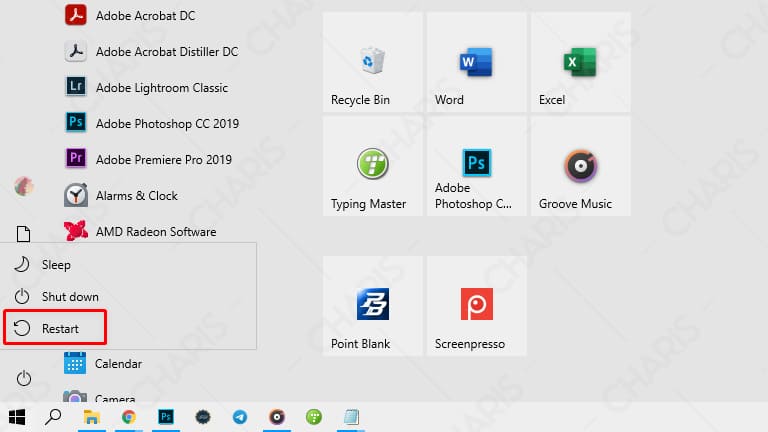Open the Recycle Bin tile
The image size is (768, 432).
[x=373, y=62]
